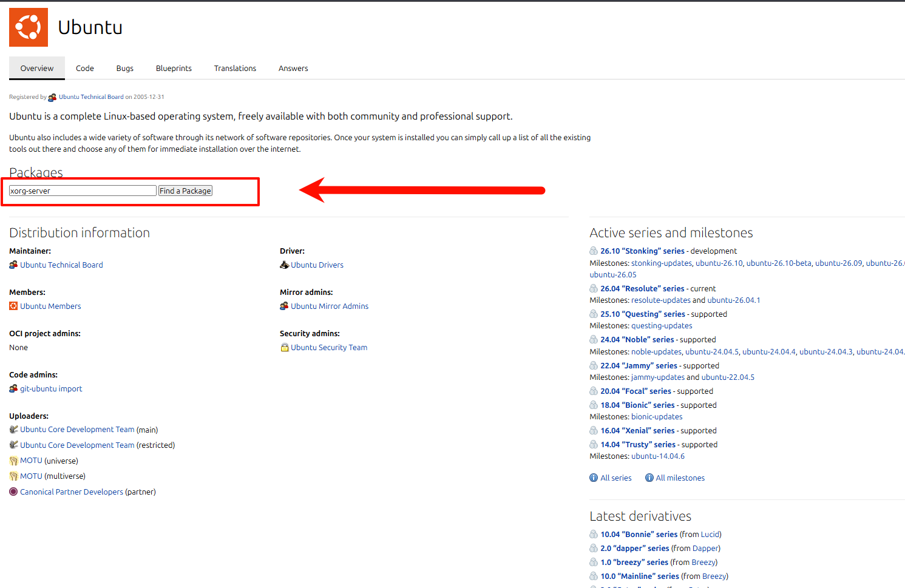This screenshot has height=588, width=905.
Task: Click the info icon next to All milestones
Action: pos(649,478)
